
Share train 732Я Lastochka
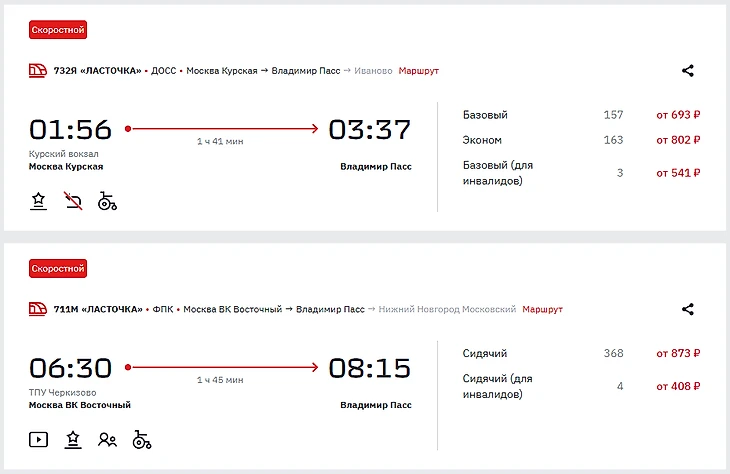(688, 71)
